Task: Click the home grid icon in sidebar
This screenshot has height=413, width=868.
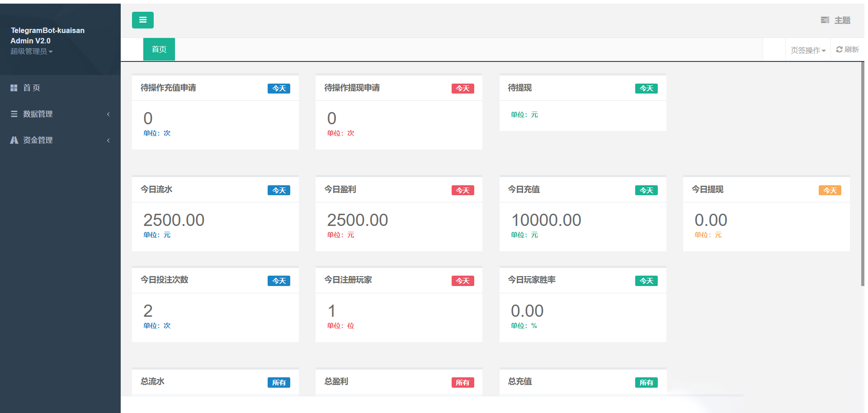Action: point(14,88)
